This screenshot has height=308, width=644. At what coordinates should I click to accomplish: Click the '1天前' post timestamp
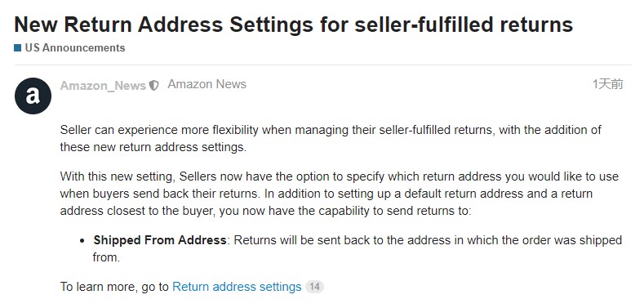coord(608,84)
